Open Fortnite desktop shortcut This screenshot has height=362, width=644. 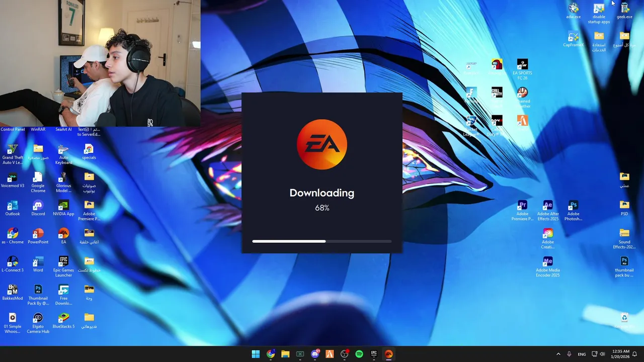click(x=471, y=95)
